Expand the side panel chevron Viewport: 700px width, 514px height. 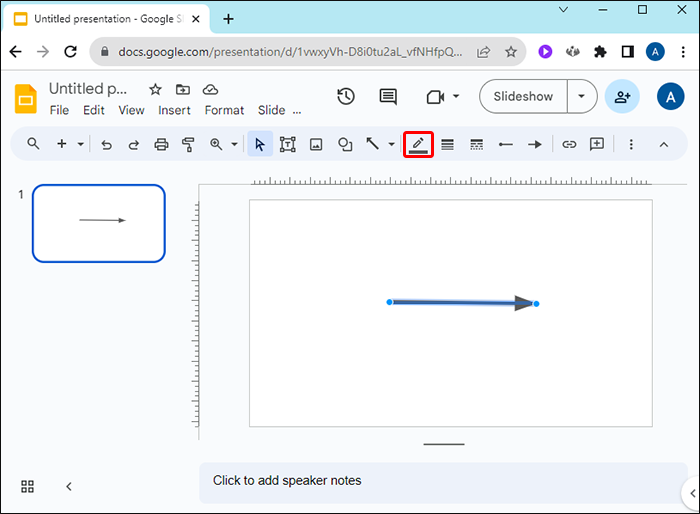tap(692, 493)
